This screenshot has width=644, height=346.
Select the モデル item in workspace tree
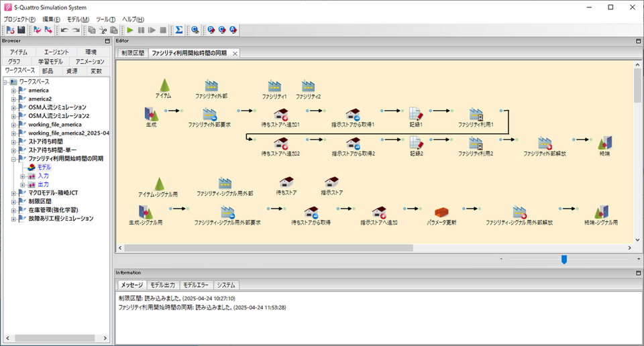pos(44,167)
